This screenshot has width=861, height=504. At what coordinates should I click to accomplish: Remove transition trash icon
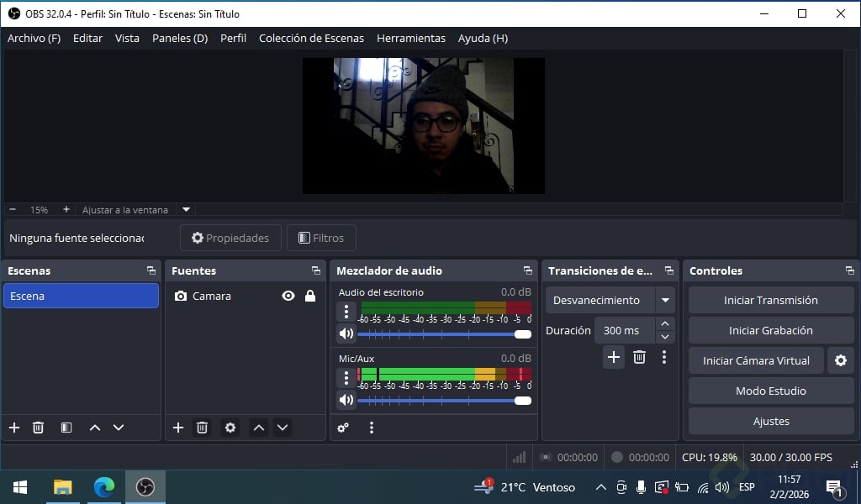(639, 358)
